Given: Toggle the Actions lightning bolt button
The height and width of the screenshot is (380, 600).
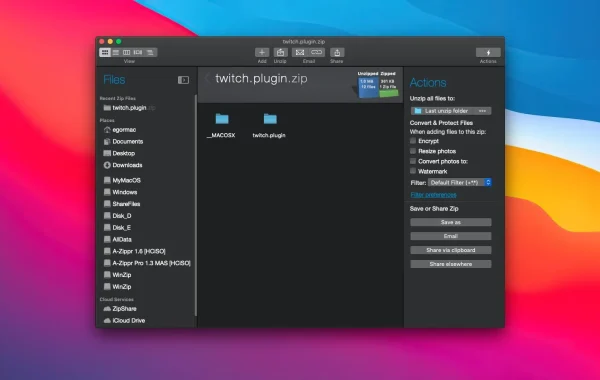Looking at the screenshot, I should pos(488,52).
